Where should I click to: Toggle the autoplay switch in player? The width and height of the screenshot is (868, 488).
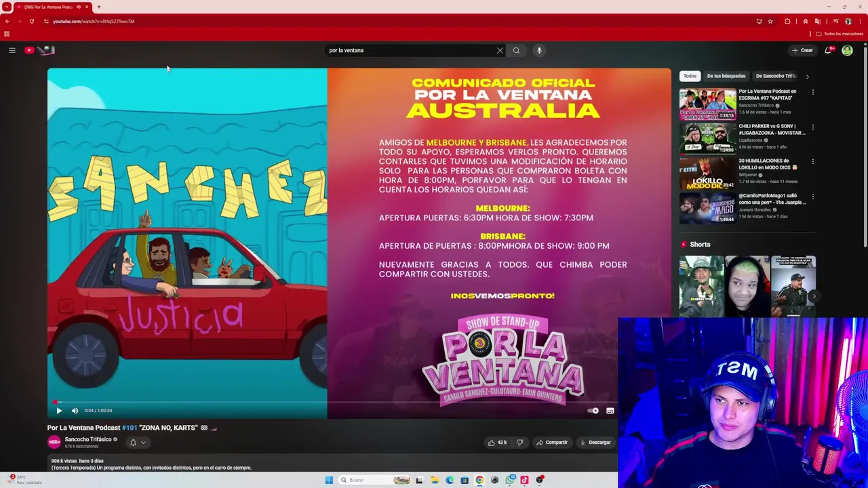pos(593,411)
